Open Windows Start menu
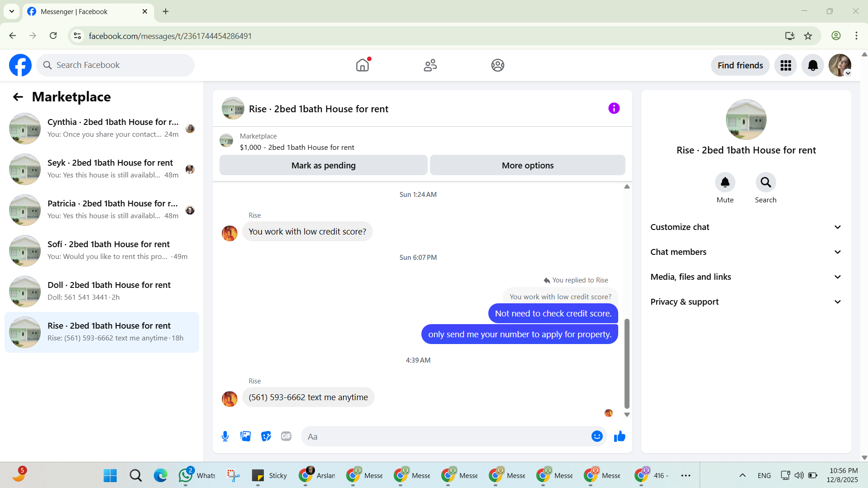 (x=110, y=475)
